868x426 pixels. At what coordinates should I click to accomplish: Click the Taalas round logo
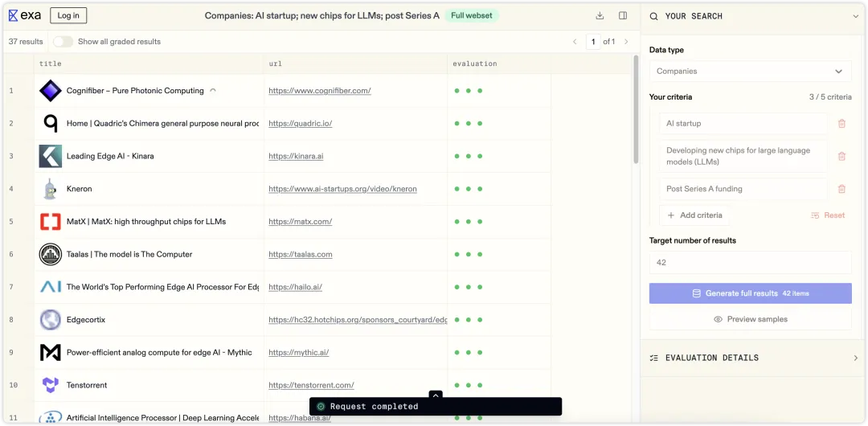pos(51,254)
